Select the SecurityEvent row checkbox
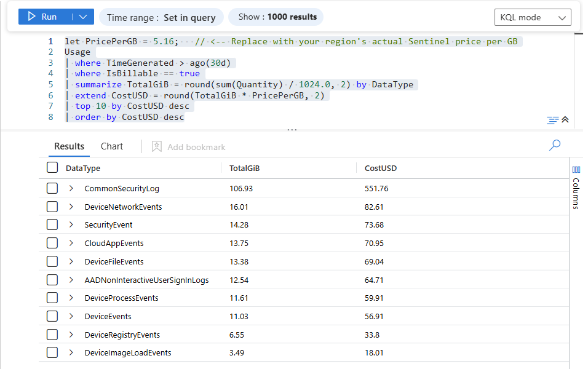This screenshot has width=588, height=369. [52, 225]
